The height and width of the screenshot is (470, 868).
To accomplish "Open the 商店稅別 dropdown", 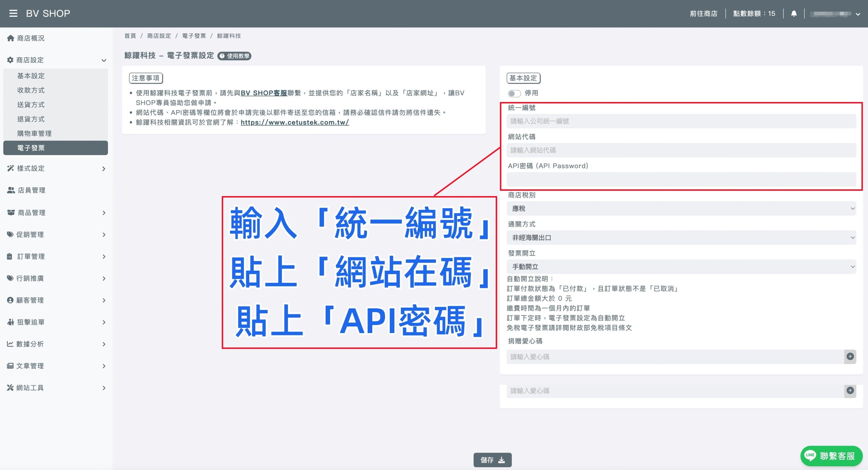I will coord(681,209).
